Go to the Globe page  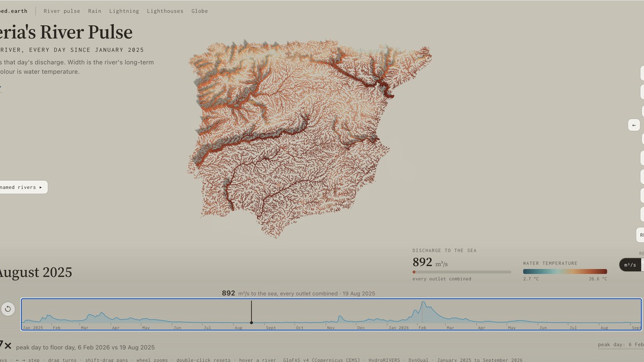(x=200, y=11)
